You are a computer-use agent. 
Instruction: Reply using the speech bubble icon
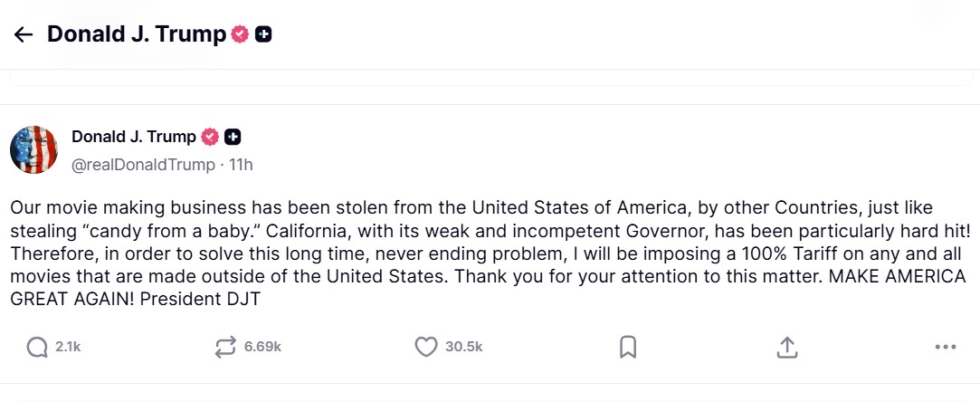[x=37, y=347]
